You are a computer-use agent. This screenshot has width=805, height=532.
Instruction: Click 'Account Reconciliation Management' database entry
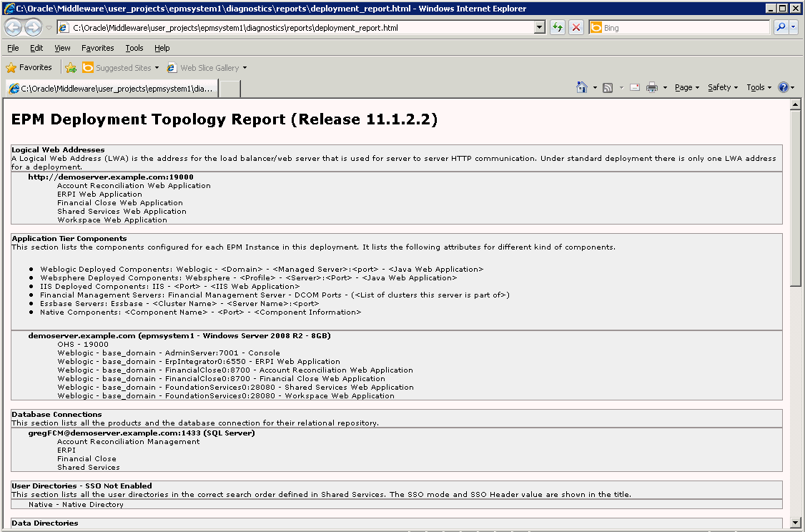tap(129, 441)
